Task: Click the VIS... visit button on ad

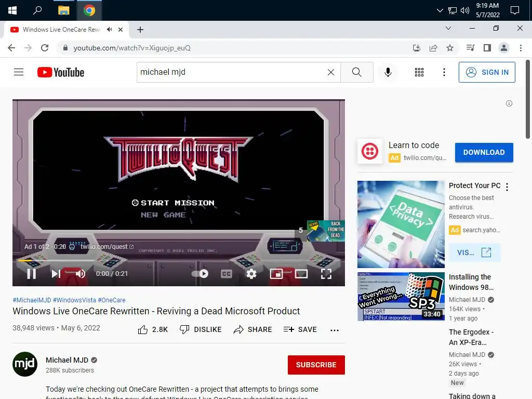Action: click(474, 252)
